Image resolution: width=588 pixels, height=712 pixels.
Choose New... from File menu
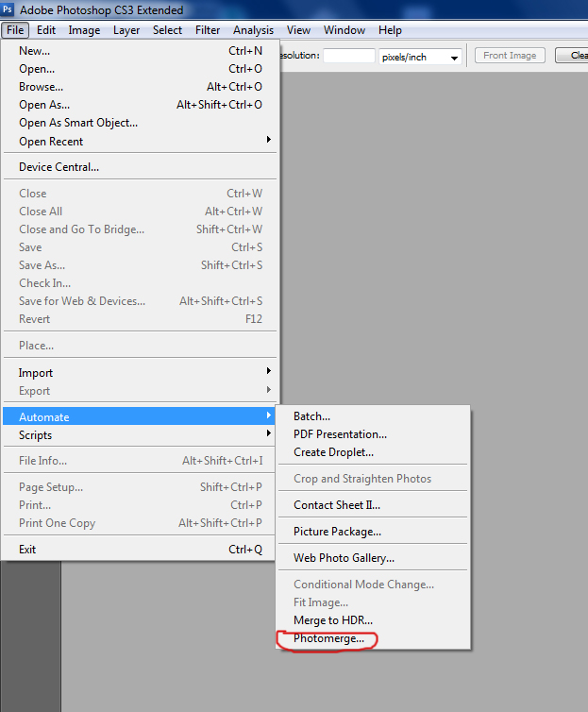[x=140, y=51]
